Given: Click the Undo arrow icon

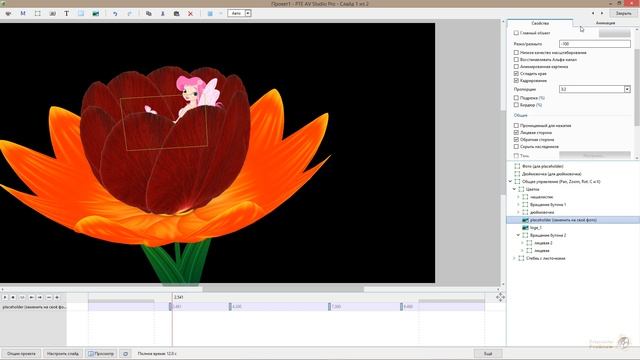Looking at the screenshot, I should 115,13.
